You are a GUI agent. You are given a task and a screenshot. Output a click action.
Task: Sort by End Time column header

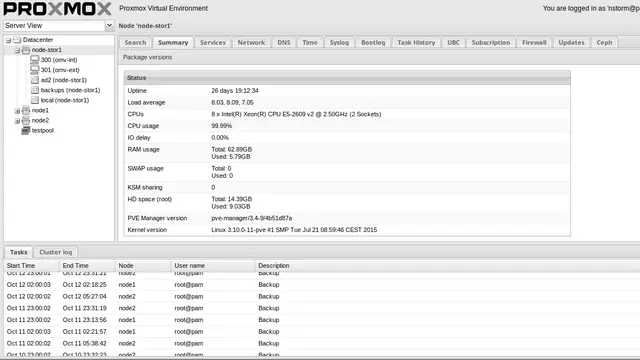[88, 265]
